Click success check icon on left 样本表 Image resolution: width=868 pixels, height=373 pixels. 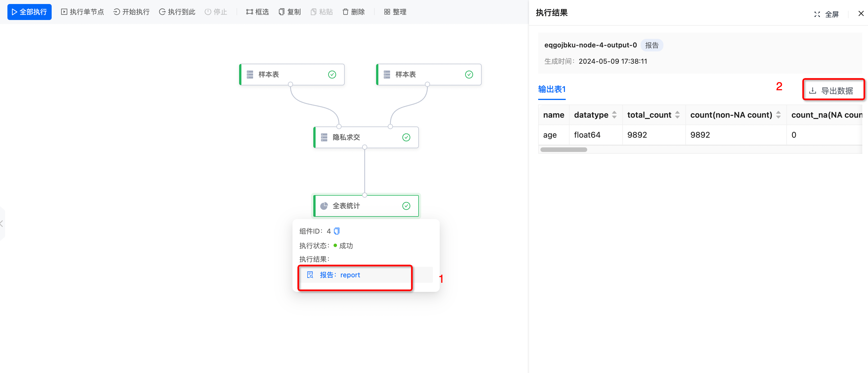[332, 75]
